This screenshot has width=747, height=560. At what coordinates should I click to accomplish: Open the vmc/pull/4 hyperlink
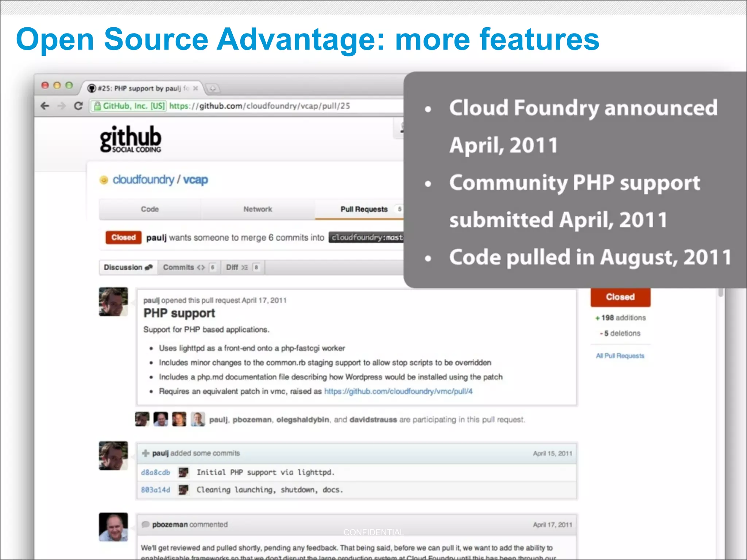pos(398,391)
